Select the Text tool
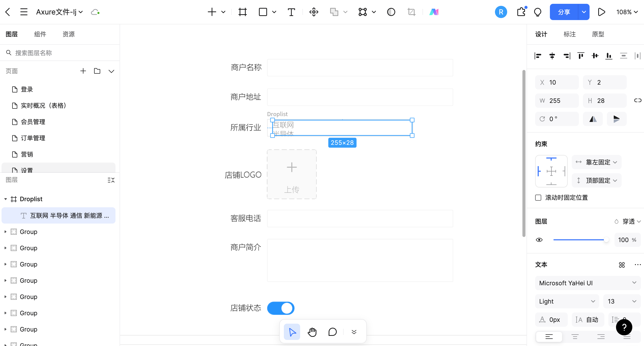 pyautogui.click(x=291, y=12)
